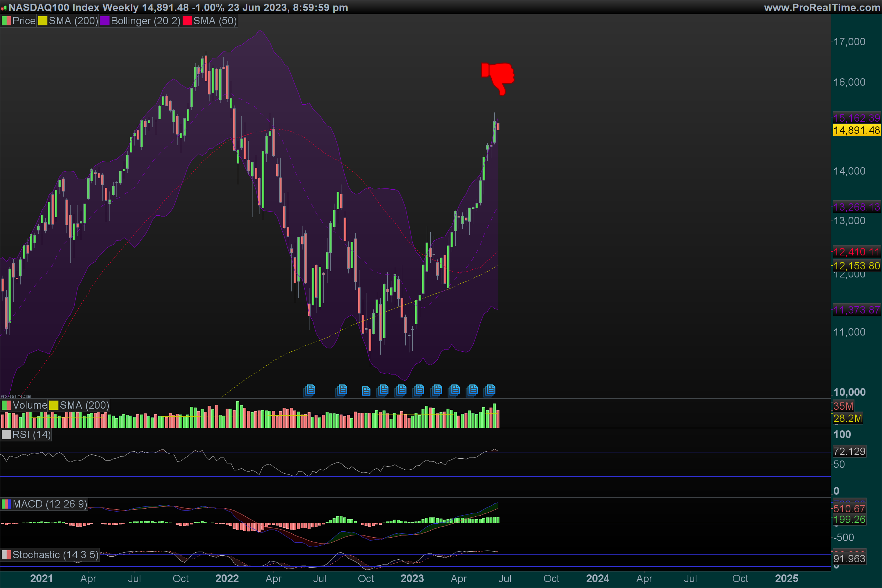Open the www.ProRealTime.com link
This screenshot has height=588, width=882.
tap(822, 7)
